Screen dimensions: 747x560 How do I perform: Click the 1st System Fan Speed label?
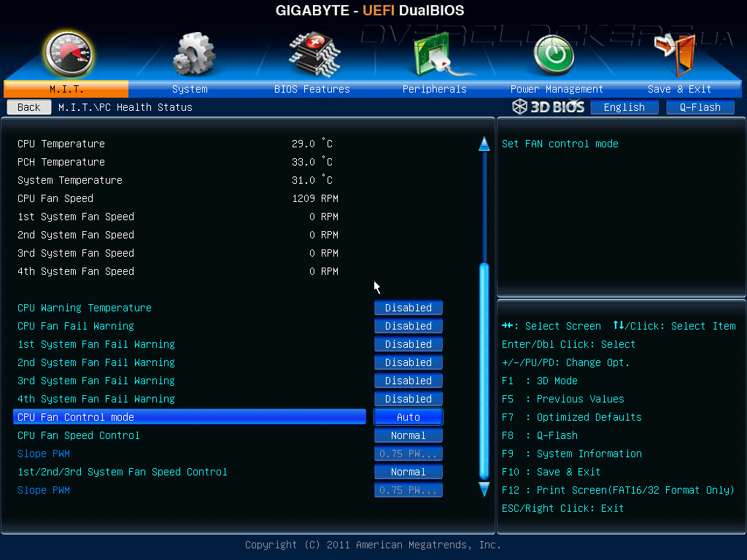(x=76, y=217)
